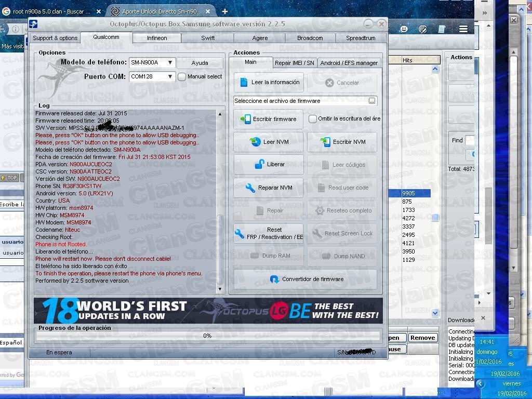Viewport: 532px width, 399px height.
Task: Click the Leer NVM globe icon
Action: (255, 142)
